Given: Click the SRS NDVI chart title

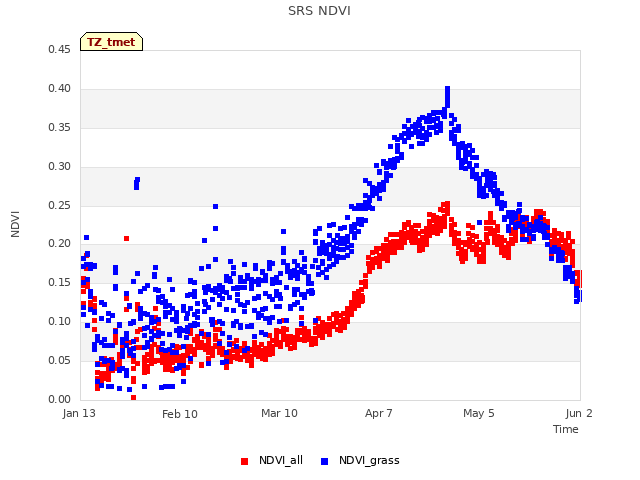Looking at the screenshot, I should [319, 11].
